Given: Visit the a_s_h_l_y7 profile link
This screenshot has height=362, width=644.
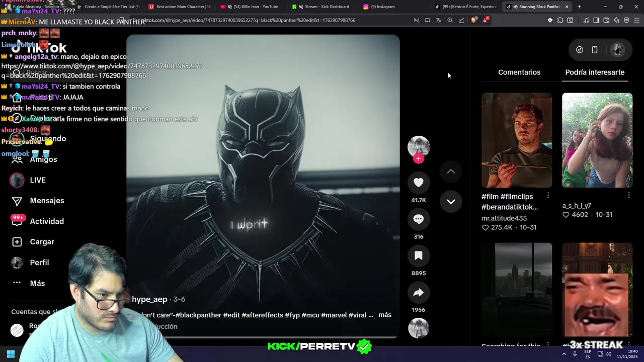Looking at the screenshot, I should pyautogui.click(x=577, y=206).
